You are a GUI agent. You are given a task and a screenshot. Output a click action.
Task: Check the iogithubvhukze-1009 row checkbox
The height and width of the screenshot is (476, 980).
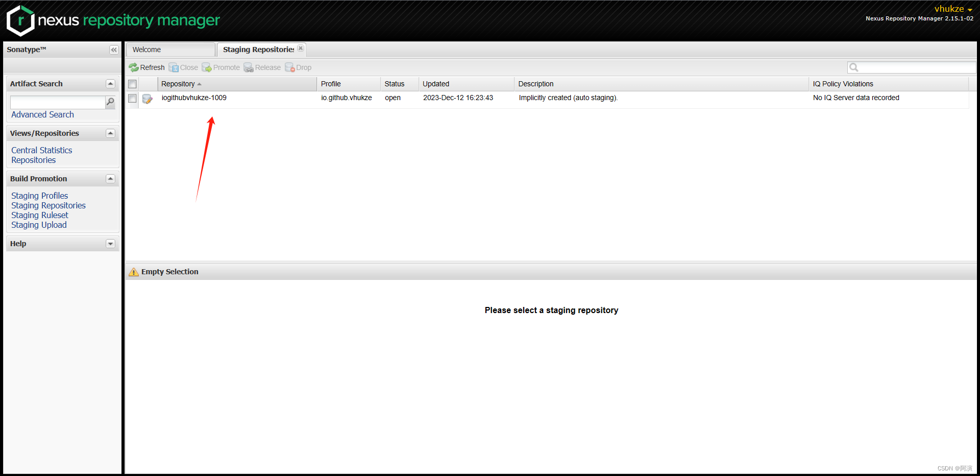(x=132, y=98)
